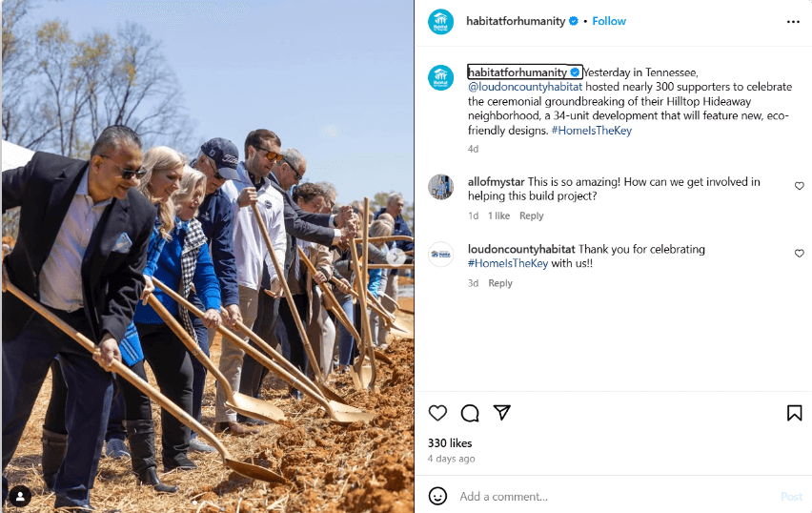Open allofmystar profile avatar
Viewport: 812px width, 513px height.
[440, 187]
